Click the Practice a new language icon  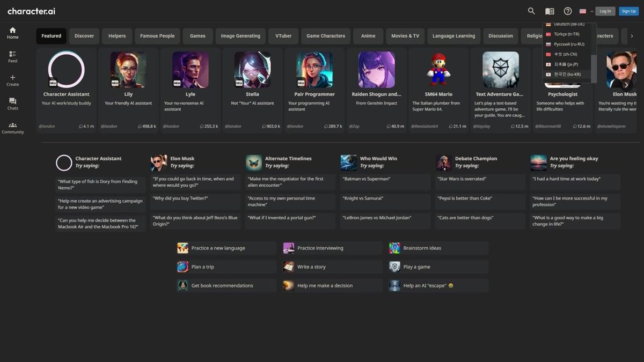[183, 248]
